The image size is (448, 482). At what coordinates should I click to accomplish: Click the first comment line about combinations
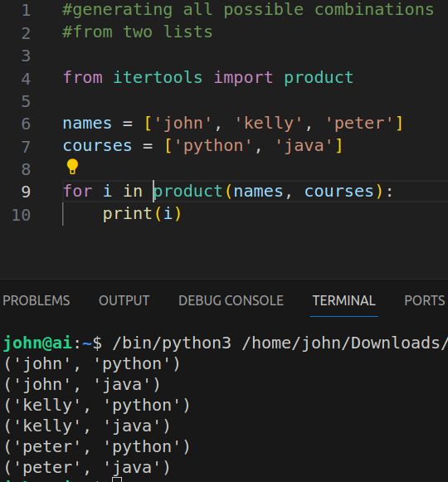pos(248,9)
